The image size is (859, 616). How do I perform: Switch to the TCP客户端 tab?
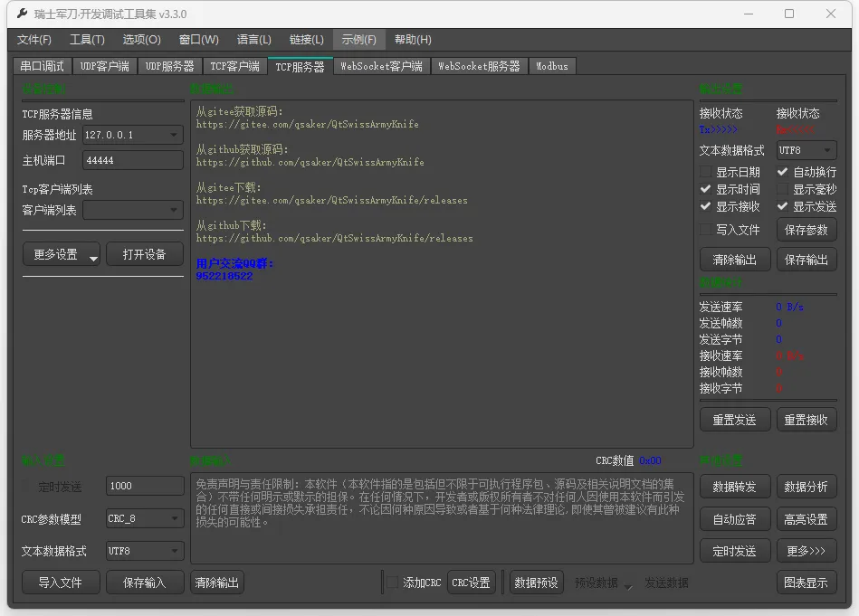coord(235,66)
